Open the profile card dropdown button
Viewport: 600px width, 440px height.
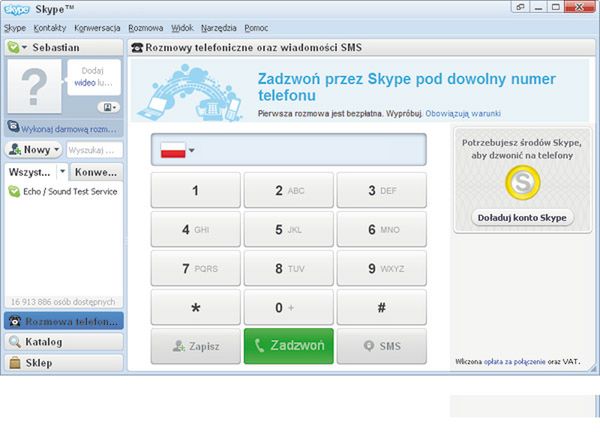(109, 107)
